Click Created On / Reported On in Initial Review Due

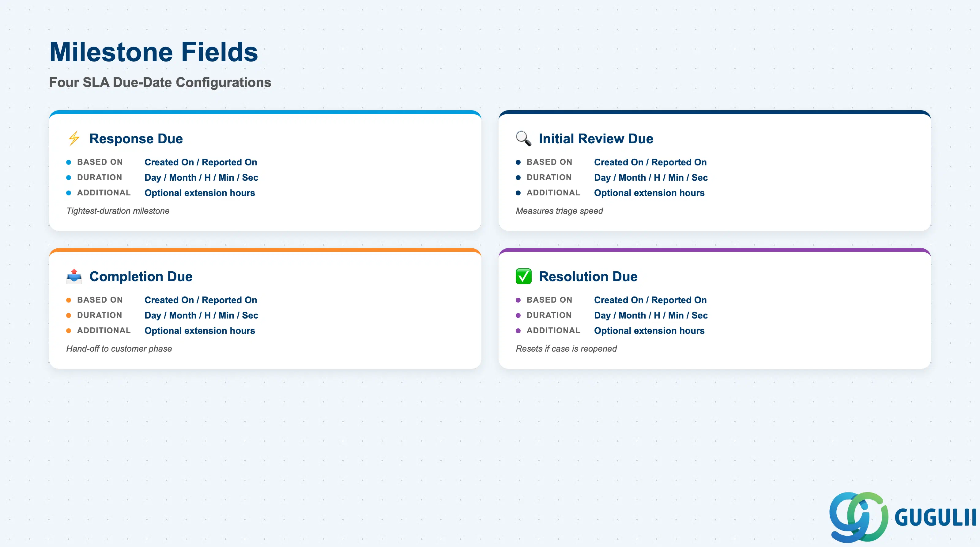(x=650, y=162)
